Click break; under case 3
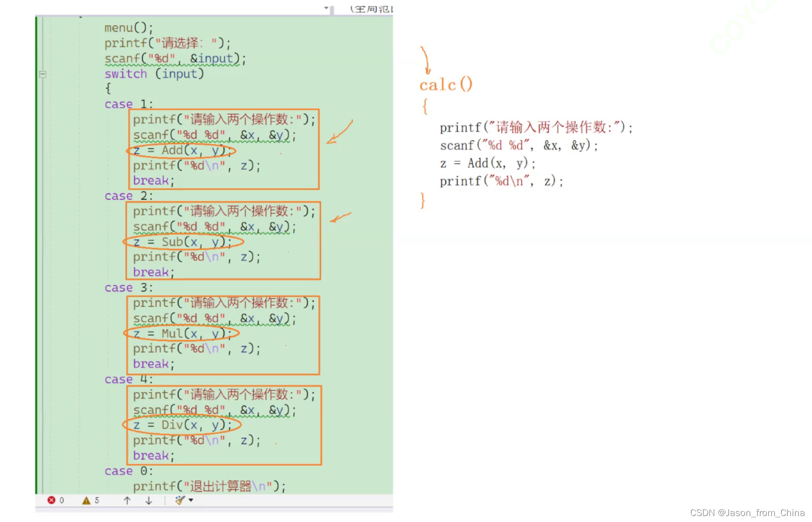The width and height of the screenshot is (812, 522). coord(154,364)
